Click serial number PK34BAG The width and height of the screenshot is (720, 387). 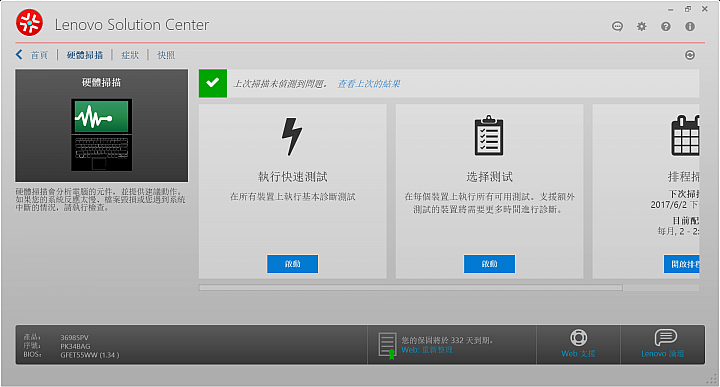tap(75, 346)
